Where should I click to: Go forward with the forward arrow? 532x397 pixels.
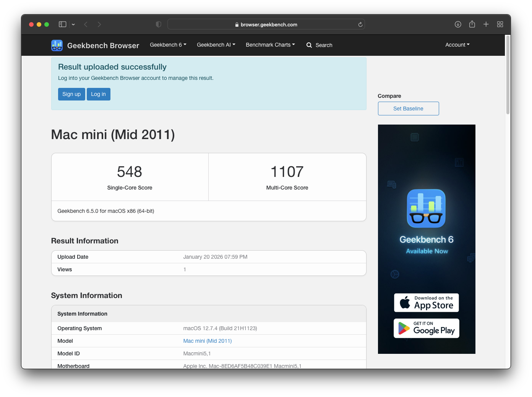point(99,24)
